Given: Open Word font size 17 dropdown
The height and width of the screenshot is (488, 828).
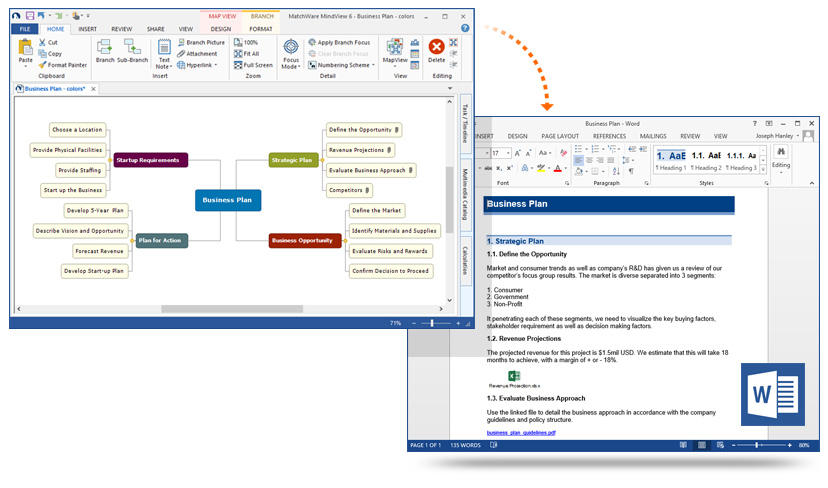Looking at the screenshot, I should (x=508, y=153).
